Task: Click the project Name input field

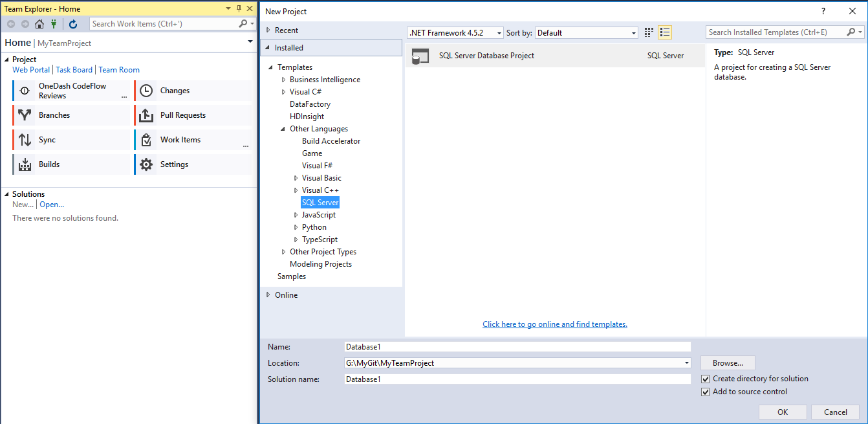Action: point(517,347)
